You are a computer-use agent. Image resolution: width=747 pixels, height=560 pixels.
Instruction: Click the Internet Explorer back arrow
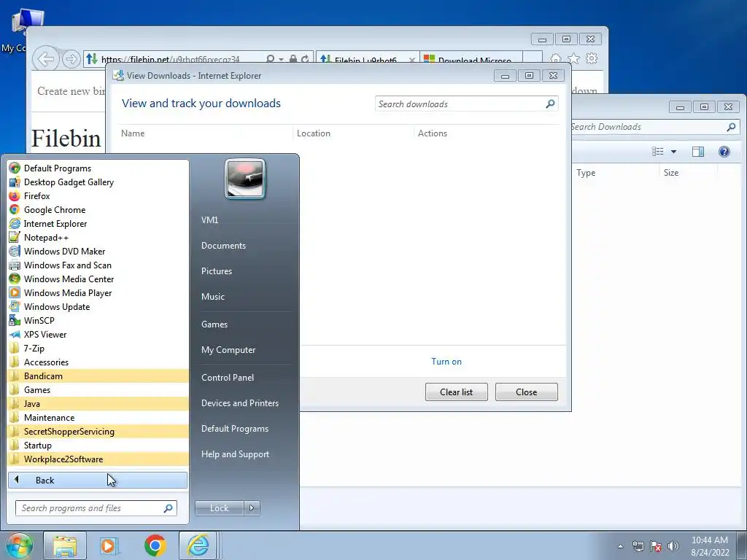[x=46, y=59]
